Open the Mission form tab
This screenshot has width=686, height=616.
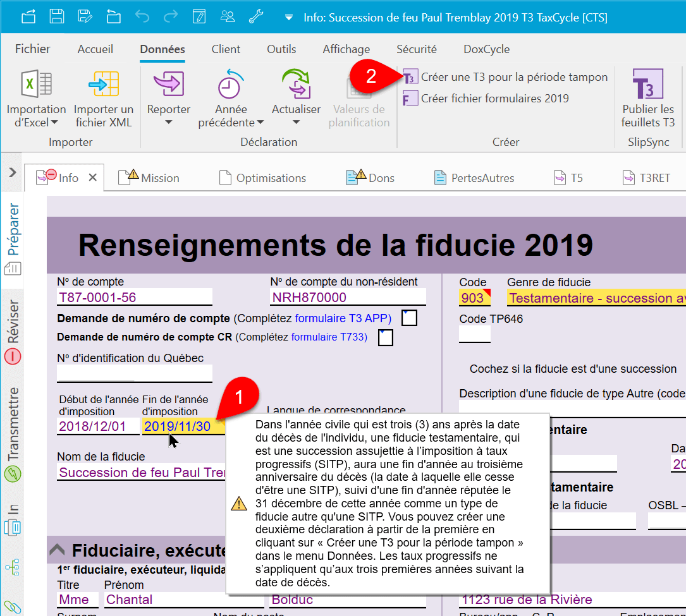point(150,178)
